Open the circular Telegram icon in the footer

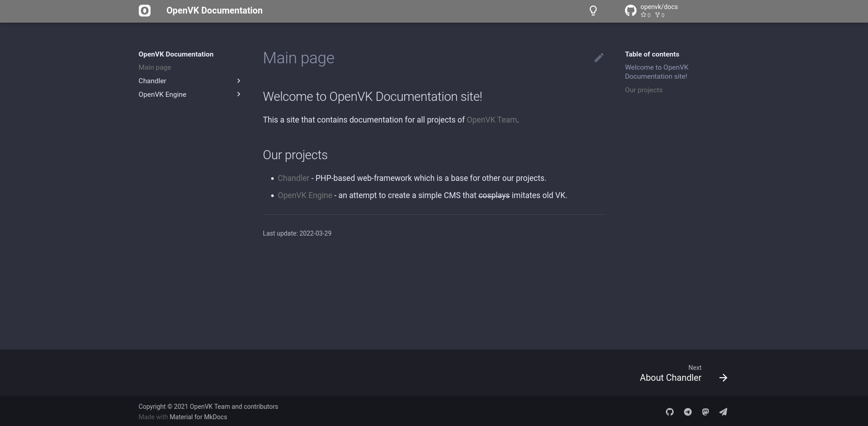pyautogui.click(x=688, y=412)
